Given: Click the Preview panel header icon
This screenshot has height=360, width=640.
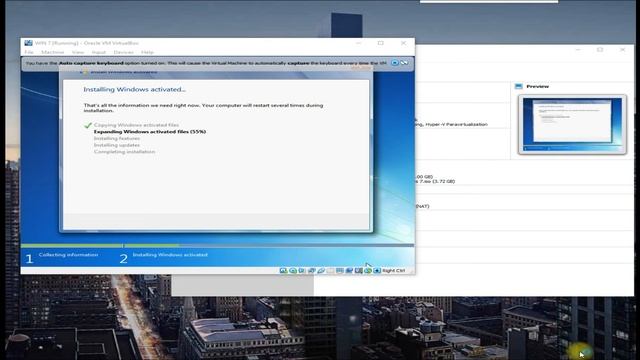Looking at the screenshot, I should coord(519,86).
